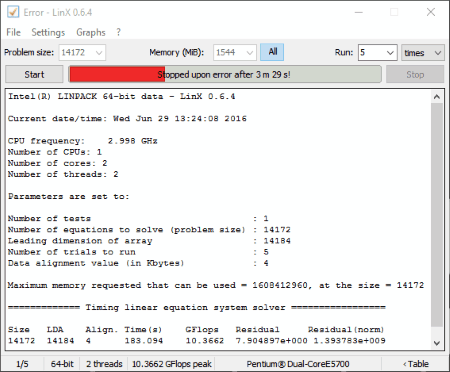450x372 pixels.
Task: Expand the Problem size dropdown
Action: tap(99, 53)
